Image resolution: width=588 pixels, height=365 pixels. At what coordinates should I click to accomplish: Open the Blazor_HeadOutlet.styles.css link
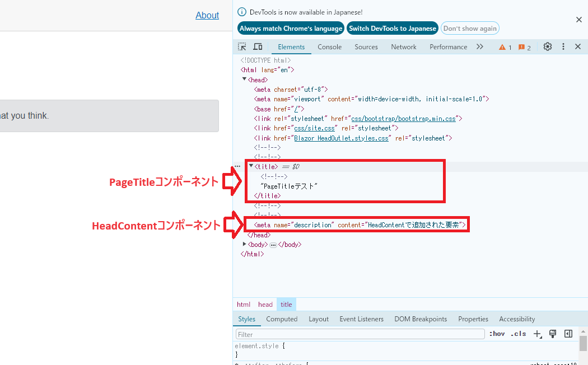(x=341, y=138)
